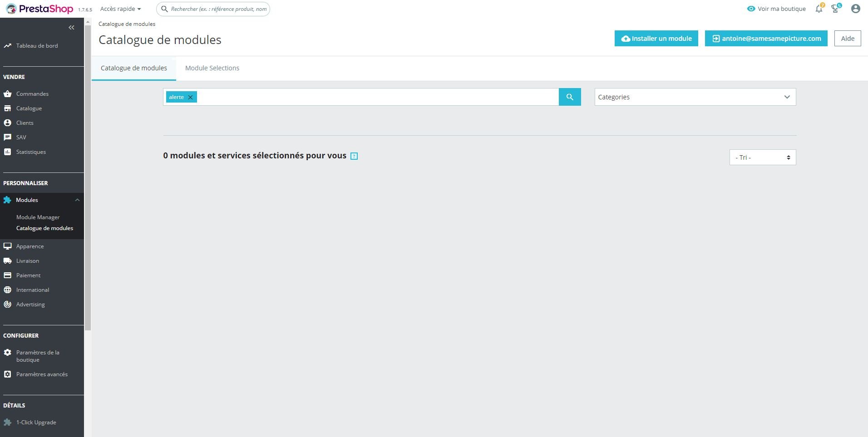Image resolution: width=868 pixels, height=437 pixels.
Task: Click the Livraison truck icon
Action: coord(7,261)
